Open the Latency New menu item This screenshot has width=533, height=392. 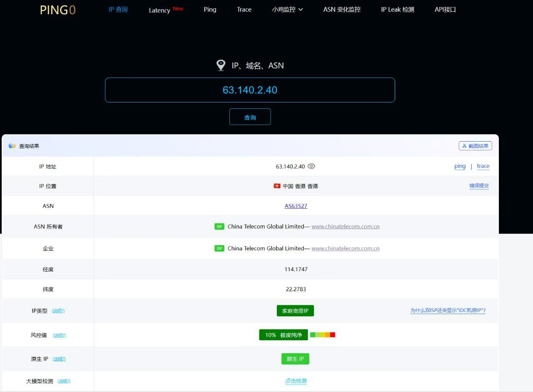tap(166, 10)
